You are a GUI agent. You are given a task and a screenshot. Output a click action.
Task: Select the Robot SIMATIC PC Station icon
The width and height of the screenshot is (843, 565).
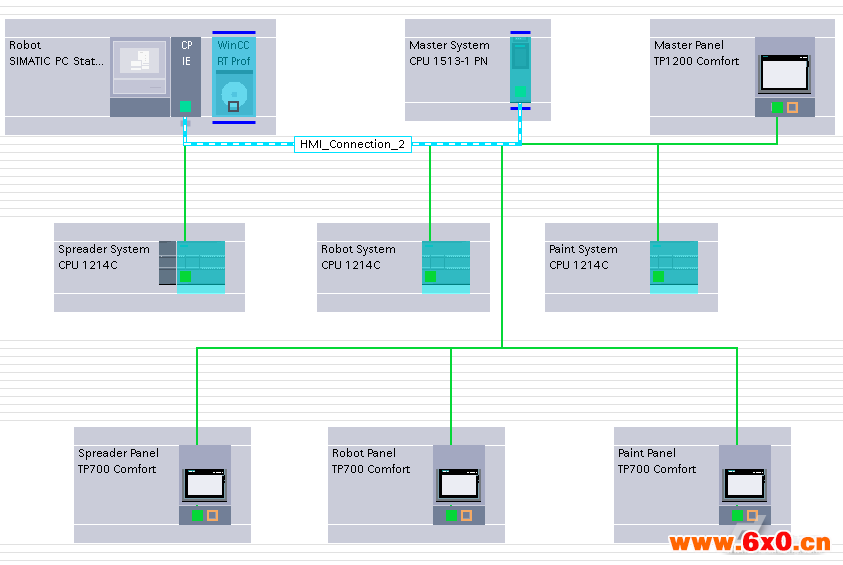click(140, 76)
